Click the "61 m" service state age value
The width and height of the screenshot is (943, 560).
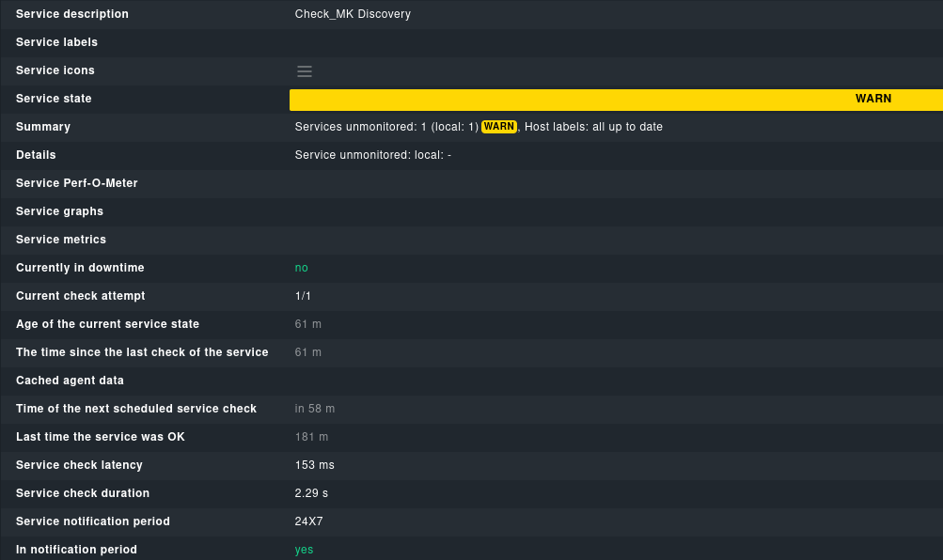coord(307,324)
